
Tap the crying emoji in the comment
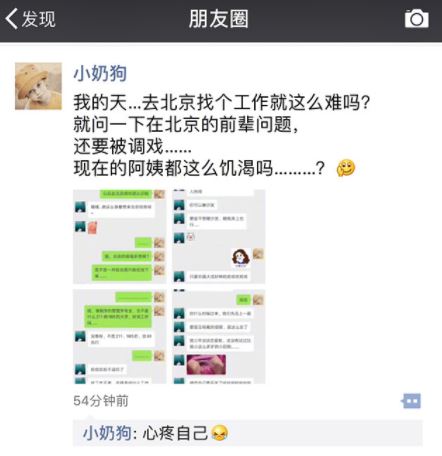point(220,433)
